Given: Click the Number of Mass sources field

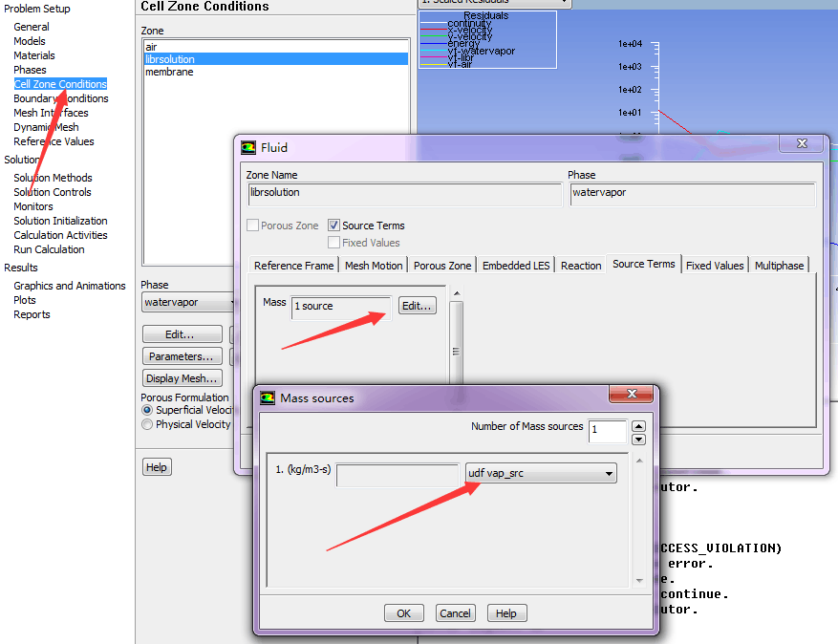Looking at the screenshot, I should tap(607, 431).
